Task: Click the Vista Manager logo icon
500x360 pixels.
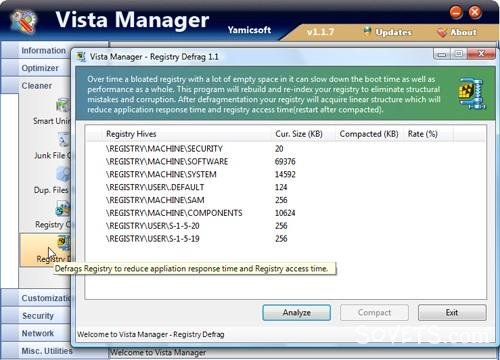Action: point(23,21)
